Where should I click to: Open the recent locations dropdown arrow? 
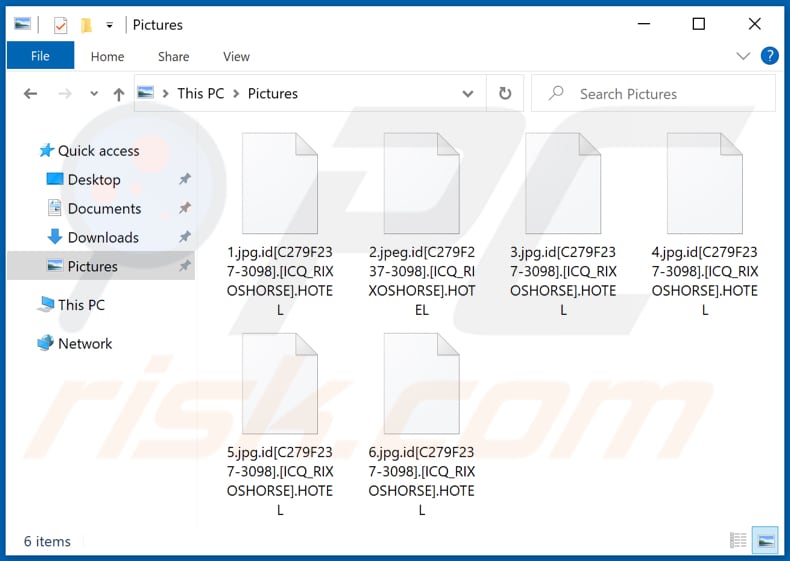click(94, 94)
